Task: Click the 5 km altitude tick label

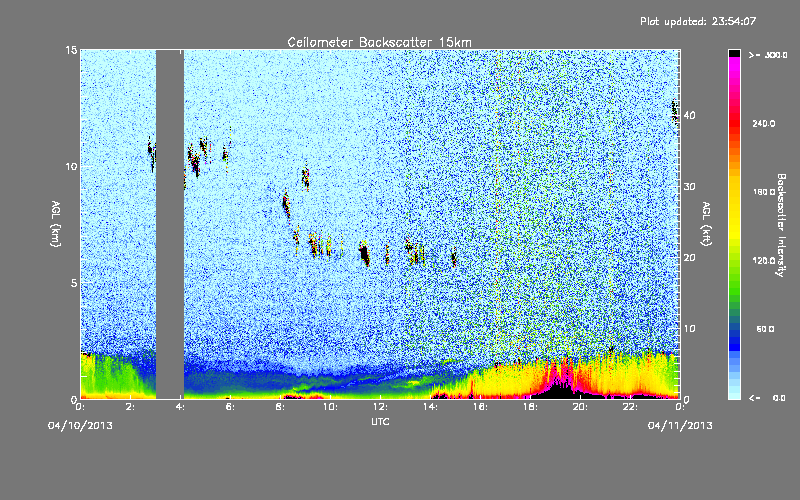Action: pos(74,283)
